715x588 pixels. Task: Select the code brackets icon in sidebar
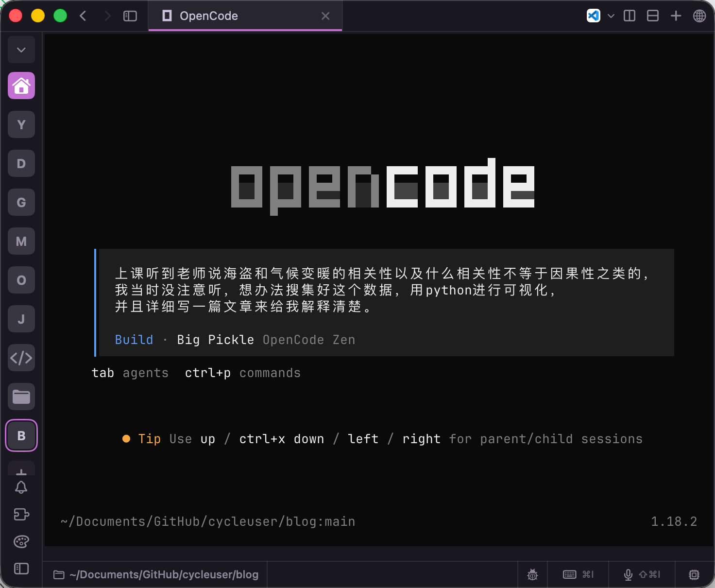21,358
